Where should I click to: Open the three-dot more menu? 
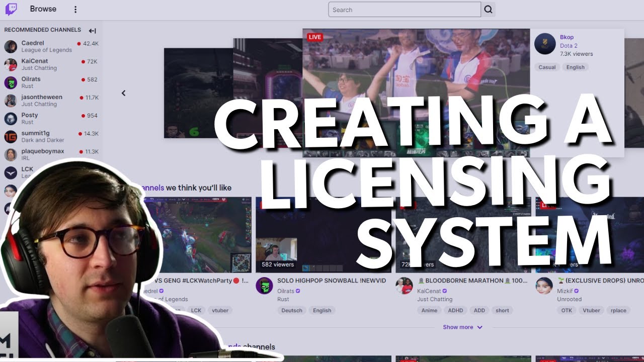click(75, 10)
